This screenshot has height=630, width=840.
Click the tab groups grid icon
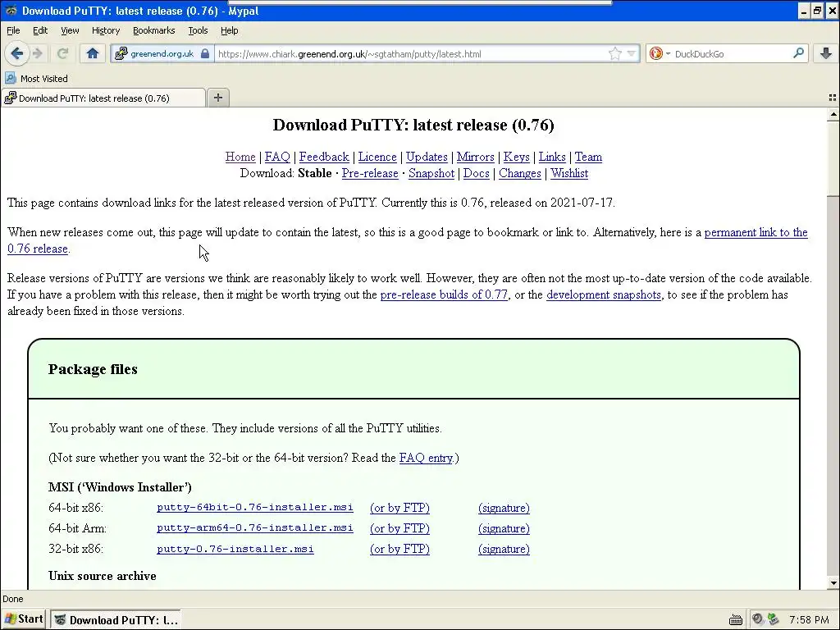coord(832,98)
